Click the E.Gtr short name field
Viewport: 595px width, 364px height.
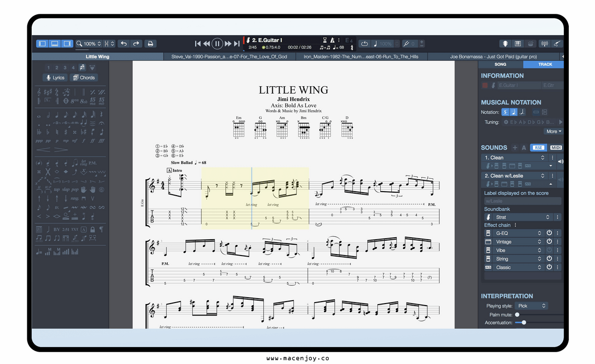(x=552, y=86)
